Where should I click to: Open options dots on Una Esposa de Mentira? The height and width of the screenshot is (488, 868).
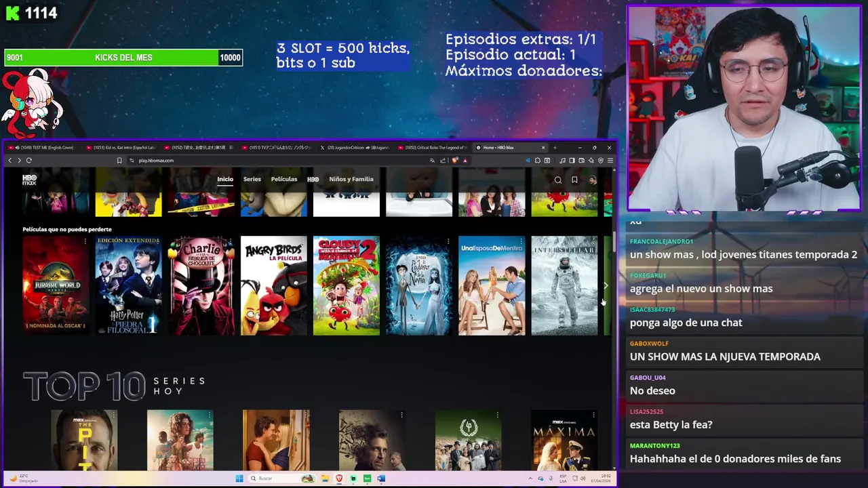(x=521, y=241)
